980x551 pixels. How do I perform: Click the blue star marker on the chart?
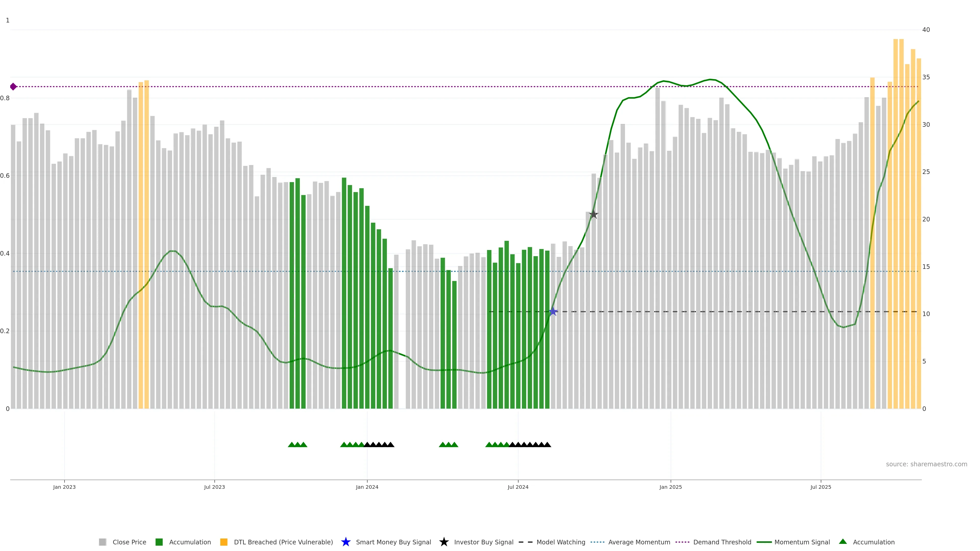(x=553, y=311)
